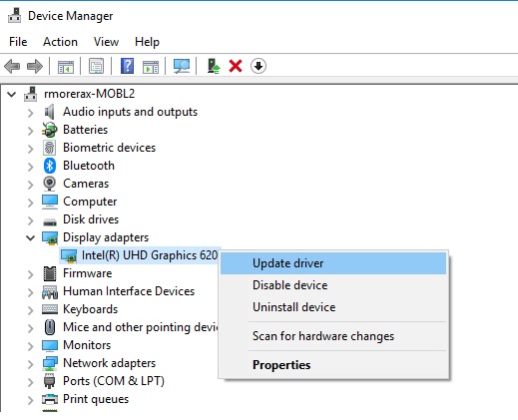Image resolution: width=518 pixels, height=420 pixels.
Task: Expand the Network adapters category
Action: coord(30,364)
